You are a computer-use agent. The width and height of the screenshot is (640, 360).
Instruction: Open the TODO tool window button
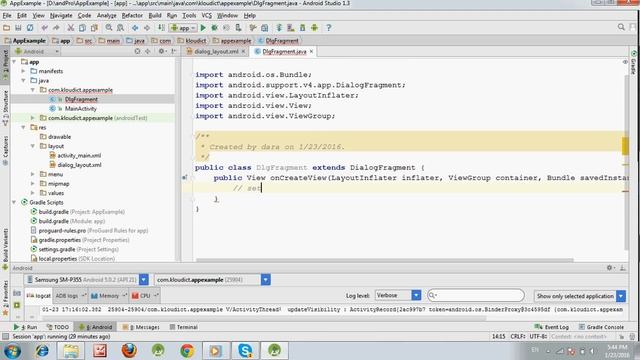(x=58, y=327)
